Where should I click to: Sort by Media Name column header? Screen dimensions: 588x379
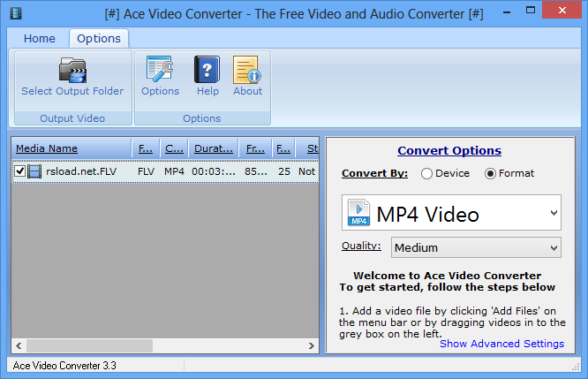[72, 148]
